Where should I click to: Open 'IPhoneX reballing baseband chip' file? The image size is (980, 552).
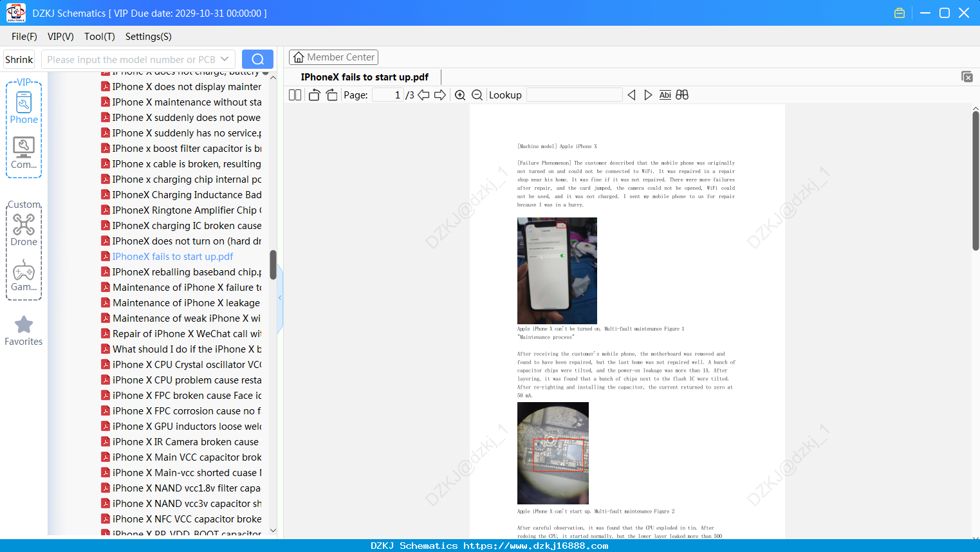pos(181,272)
